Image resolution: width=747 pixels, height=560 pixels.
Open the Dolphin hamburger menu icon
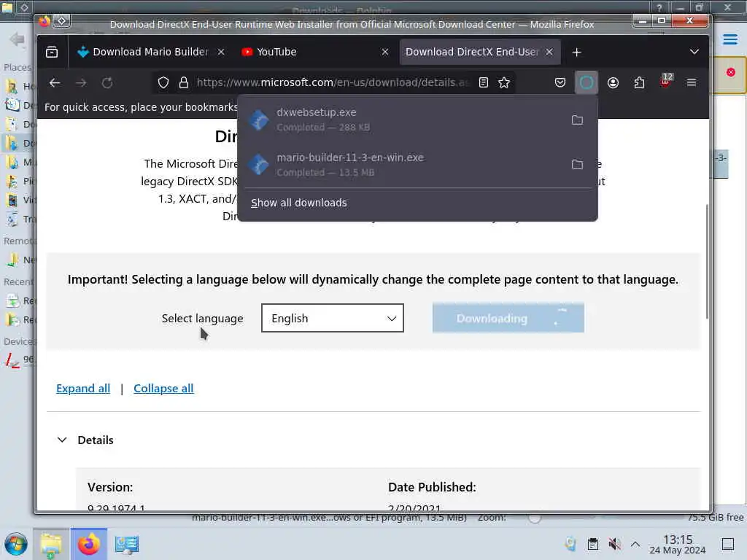(729, 39)
